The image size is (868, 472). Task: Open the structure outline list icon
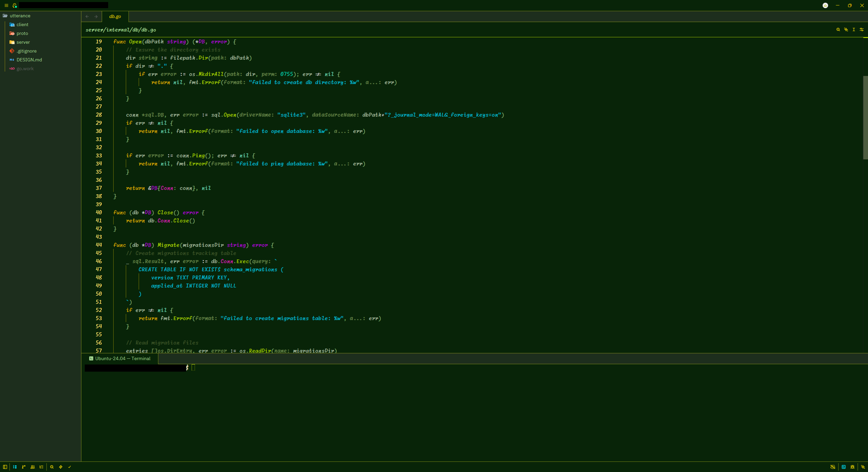pos(41,467)
